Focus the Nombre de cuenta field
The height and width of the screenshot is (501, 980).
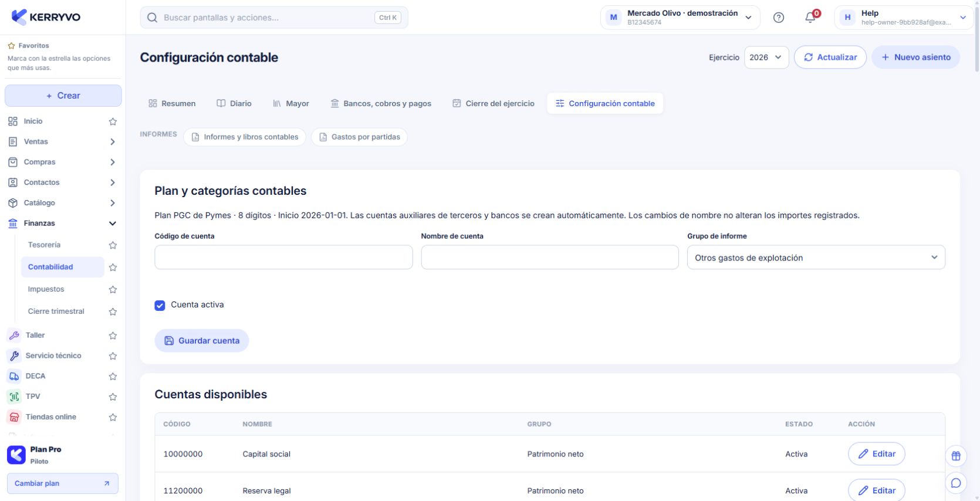pos(550,258)
